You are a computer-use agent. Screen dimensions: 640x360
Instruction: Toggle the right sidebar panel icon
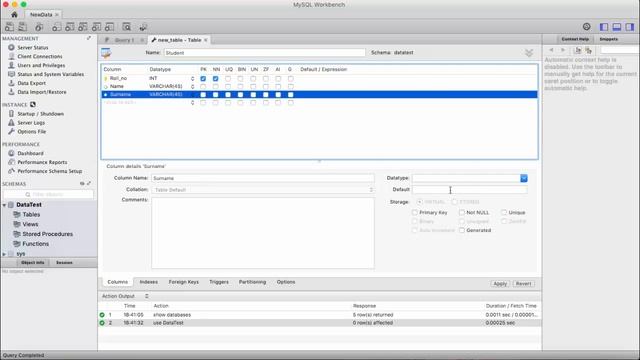tap(630, 27)
